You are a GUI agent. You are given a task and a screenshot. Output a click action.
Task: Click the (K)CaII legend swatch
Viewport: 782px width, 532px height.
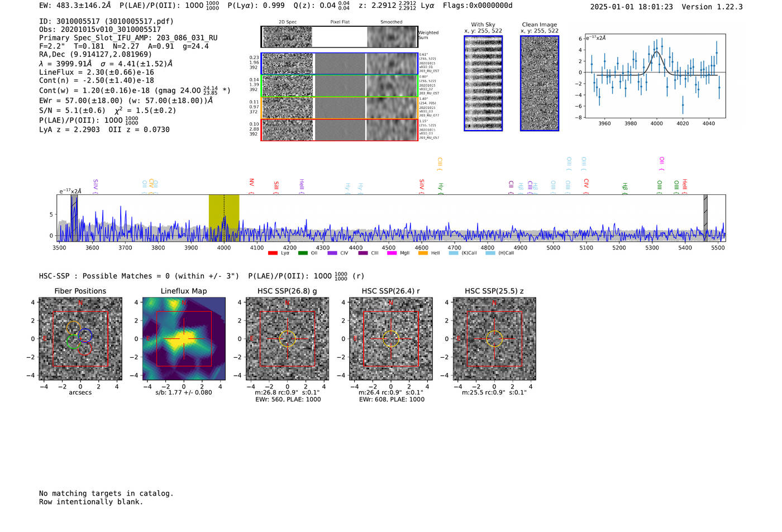tap(454, 253)
